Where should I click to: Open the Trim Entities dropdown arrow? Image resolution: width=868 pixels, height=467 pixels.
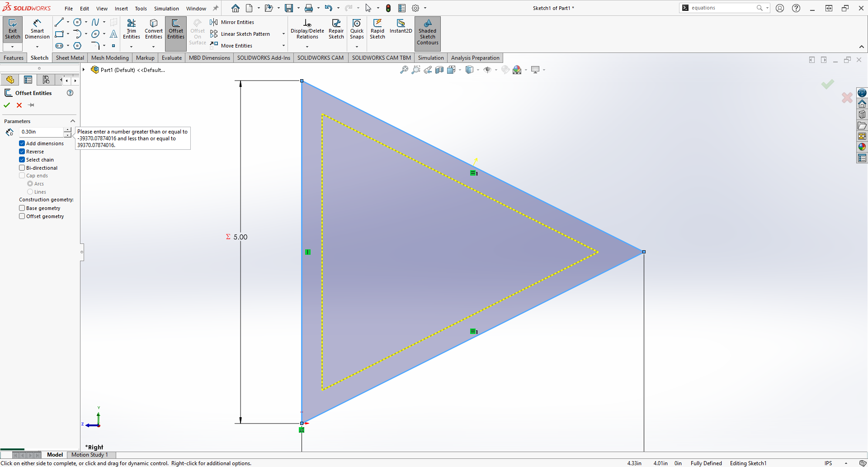point(132,47)
